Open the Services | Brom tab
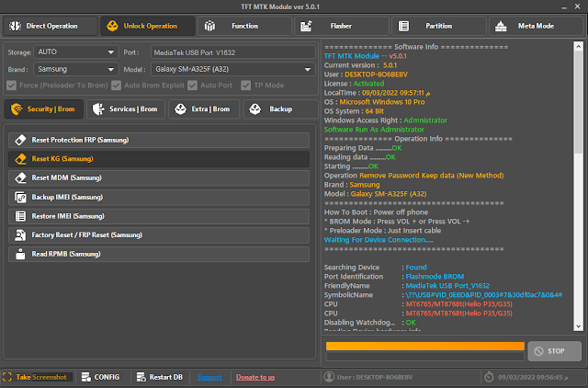The width and height of the screenshot is (588, 388). click(127, 109)
